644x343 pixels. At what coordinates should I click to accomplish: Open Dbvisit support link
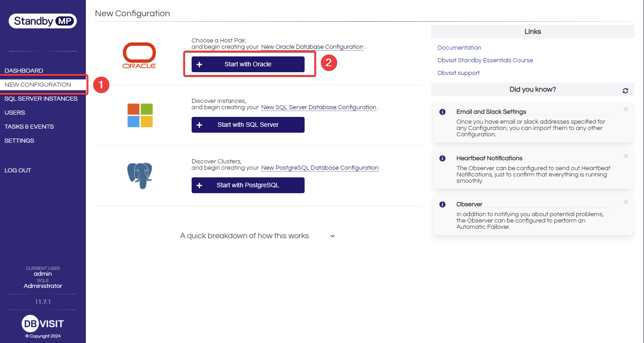point(459,73)
